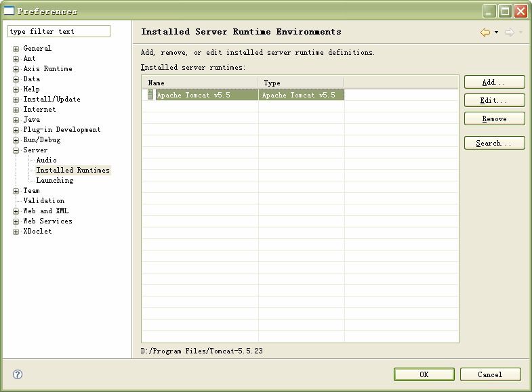Expand the Help tree node
The width and height of the screenshot is (532, 392).
pos(16,89)
